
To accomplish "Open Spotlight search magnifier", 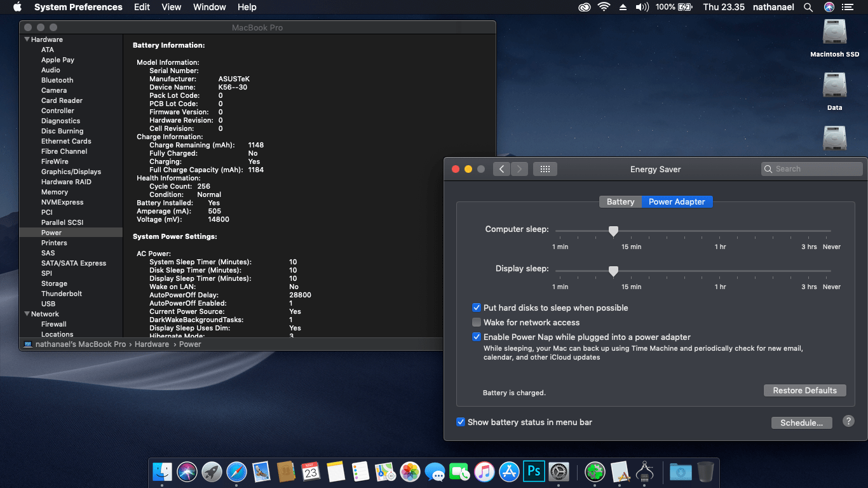I will (x=808, y=7).
